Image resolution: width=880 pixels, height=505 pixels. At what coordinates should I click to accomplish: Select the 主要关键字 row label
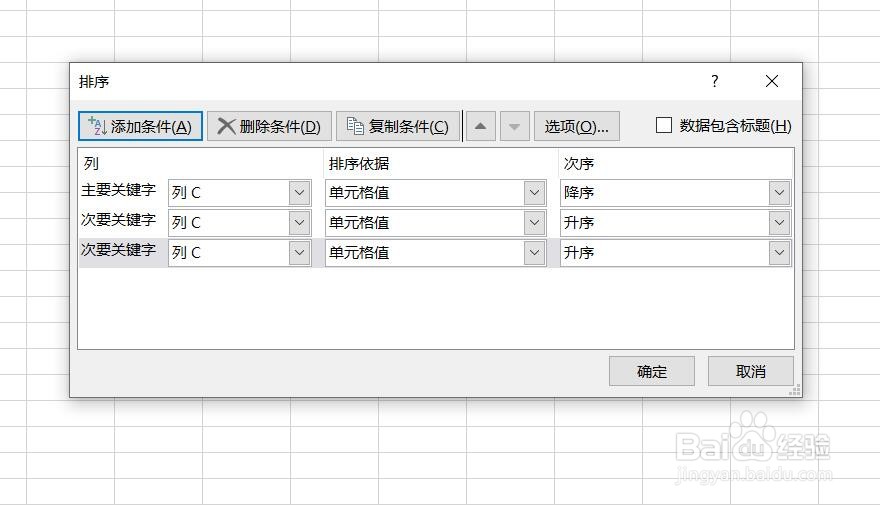click(119, 190)
